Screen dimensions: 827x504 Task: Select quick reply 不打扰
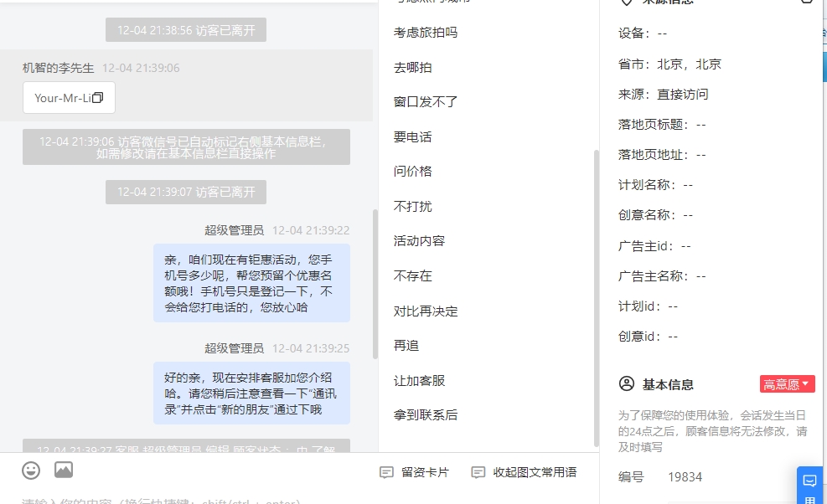pos(412,206)
